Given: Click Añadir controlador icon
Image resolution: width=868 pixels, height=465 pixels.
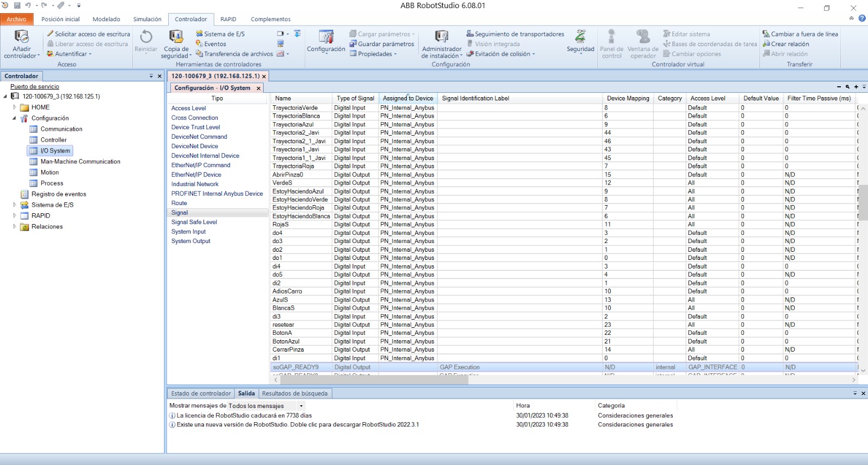Looking at the screenshot, I should [21, 37].
